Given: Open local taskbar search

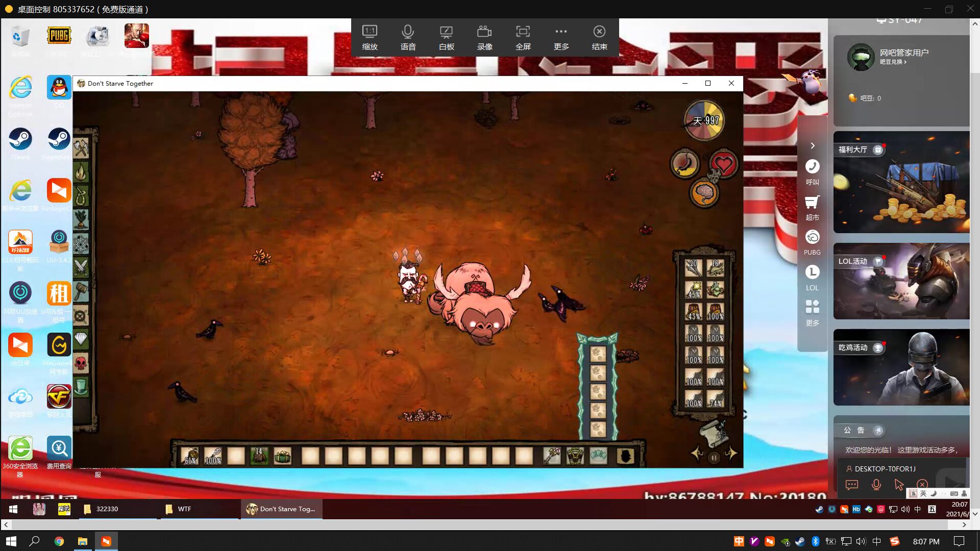Looking at the screenshot, I should (35, 541).
